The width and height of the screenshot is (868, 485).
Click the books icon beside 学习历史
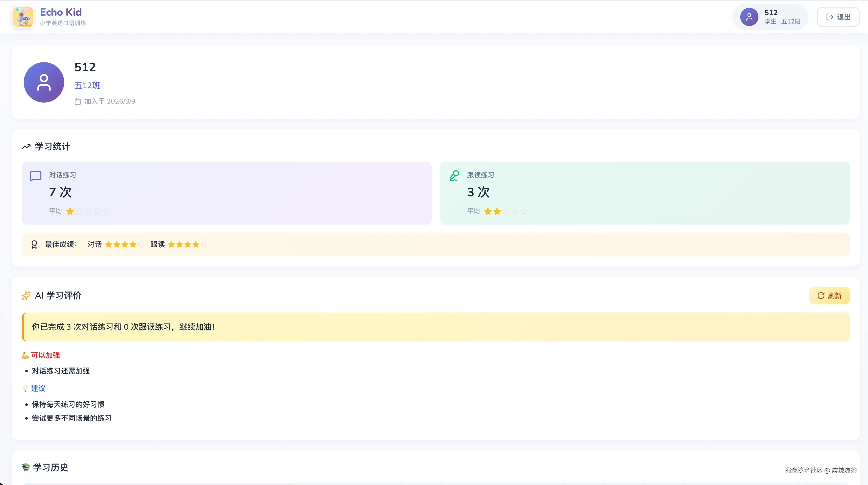(x=26, y=467)
